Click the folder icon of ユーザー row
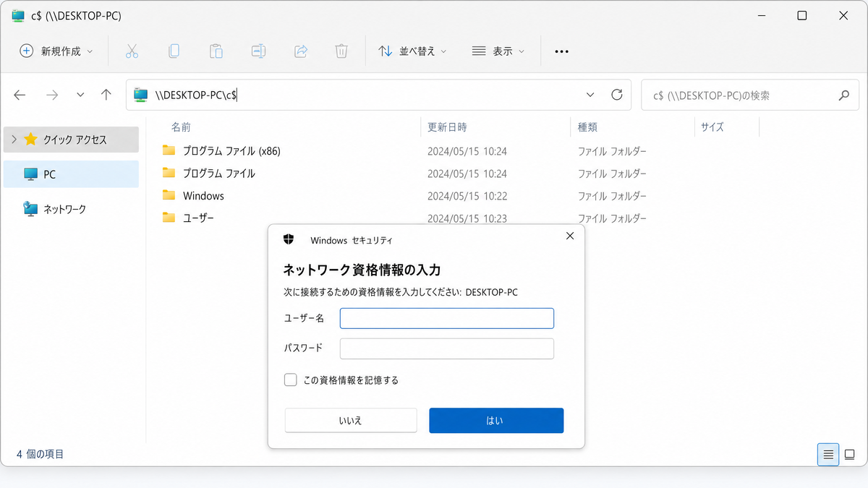 point(169,218)
